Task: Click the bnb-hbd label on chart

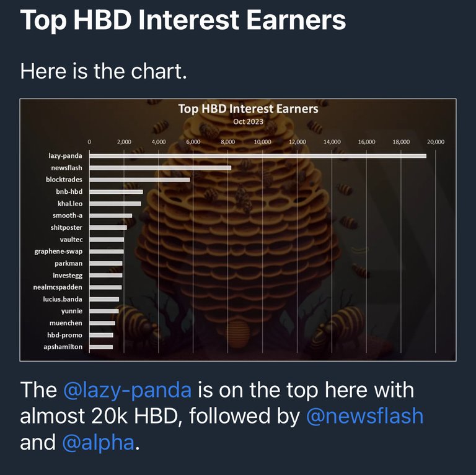Action: pyautogui.click(x=69, y=192)
